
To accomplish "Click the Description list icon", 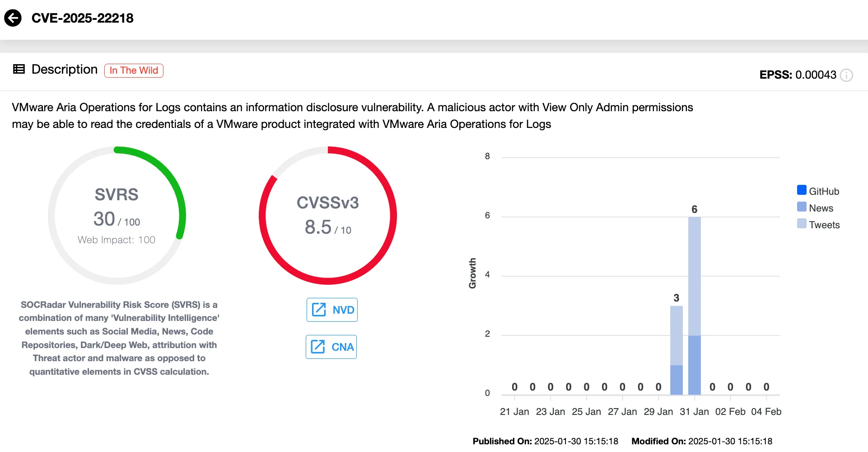I will [x=19, y=69].
